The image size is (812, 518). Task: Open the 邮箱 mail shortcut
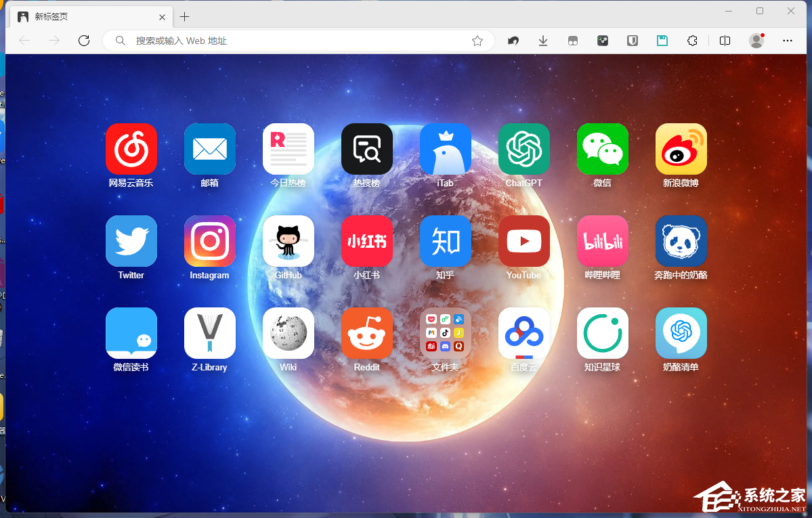pos(210,149)
